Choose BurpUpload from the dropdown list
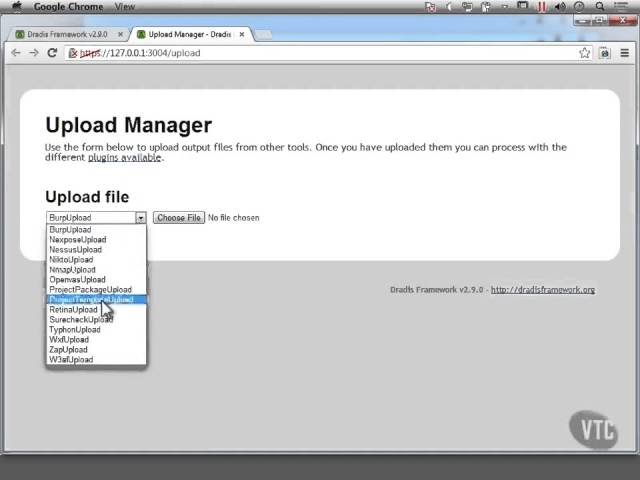Viewport: 640px width, 480px height. tap(96, 230)
